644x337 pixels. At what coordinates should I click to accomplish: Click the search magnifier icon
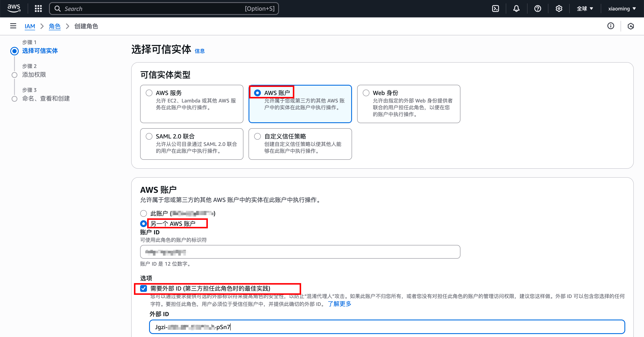tap(57, 9)
